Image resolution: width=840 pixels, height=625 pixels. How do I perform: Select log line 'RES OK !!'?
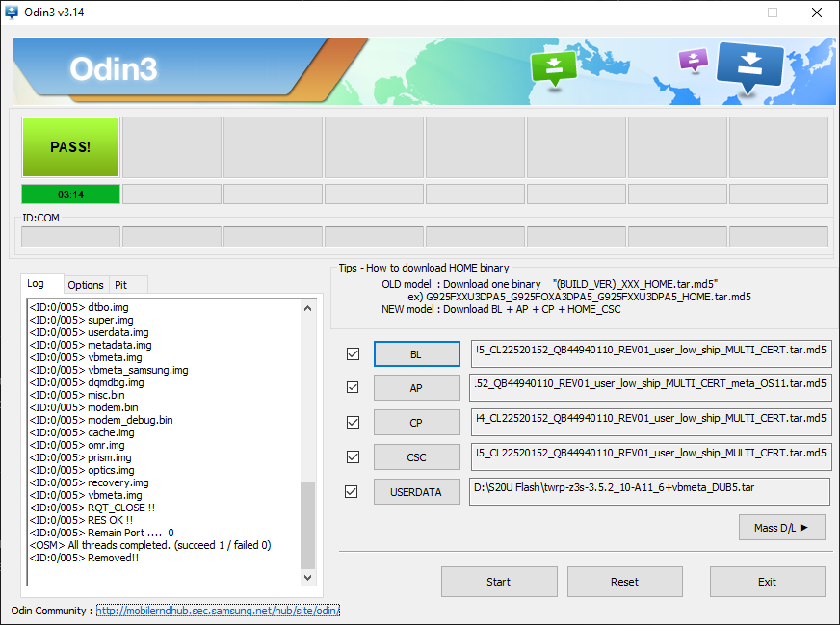81,520
